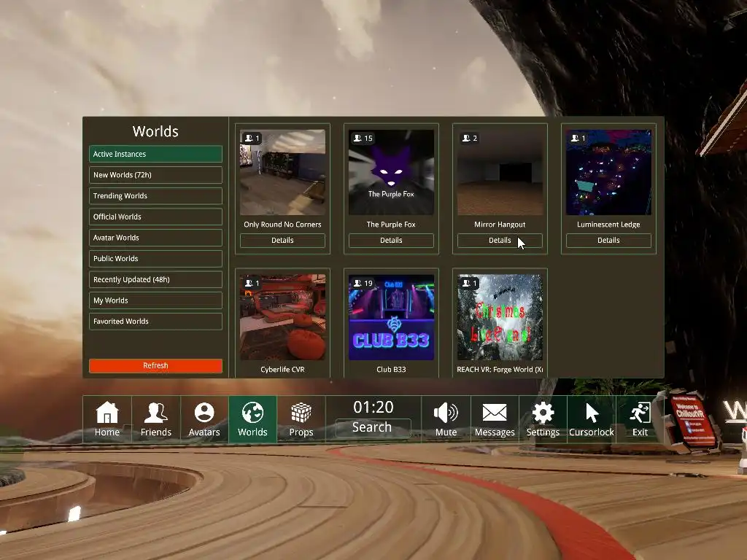The image size is (747, 560).
Task: Click the Luminescent Ledge world thumbnail
Action: (608, 172)
